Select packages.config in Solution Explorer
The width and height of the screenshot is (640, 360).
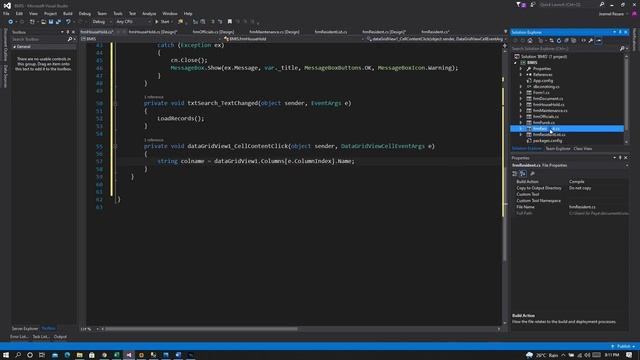click(547, 141)
